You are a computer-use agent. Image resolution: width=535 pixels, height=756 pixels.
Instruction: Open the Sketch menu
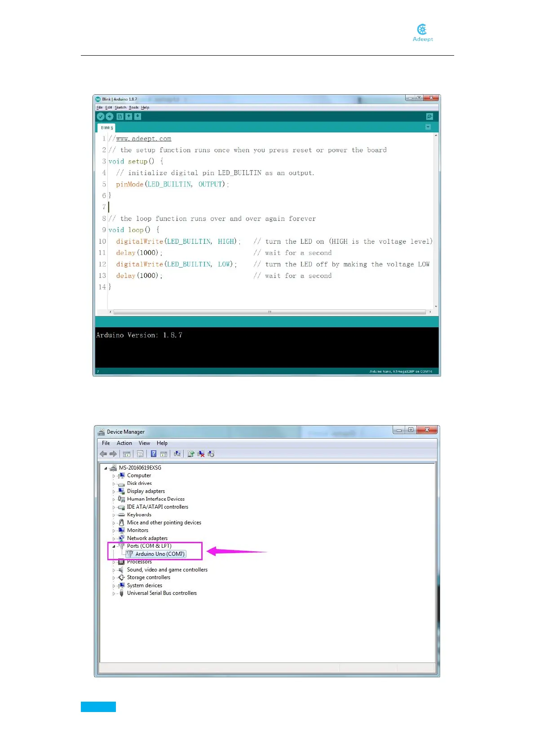click(x=120, y=108)
